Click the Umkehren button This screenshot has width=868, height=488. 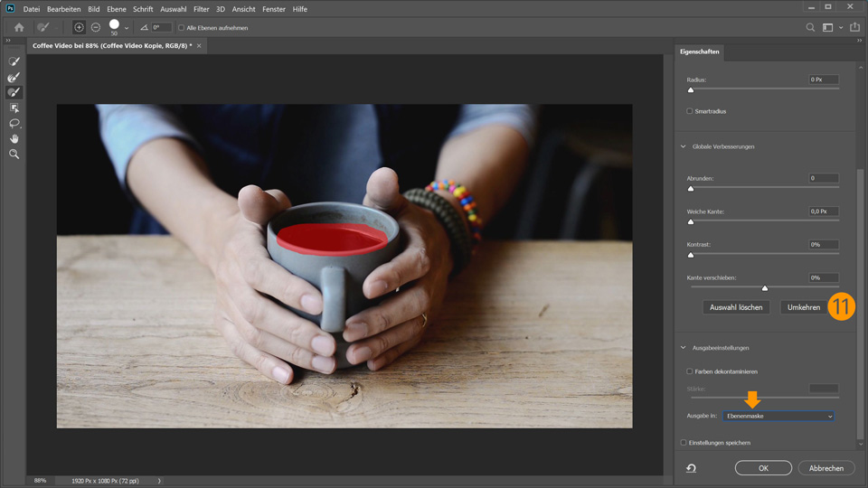pos(803,307)
